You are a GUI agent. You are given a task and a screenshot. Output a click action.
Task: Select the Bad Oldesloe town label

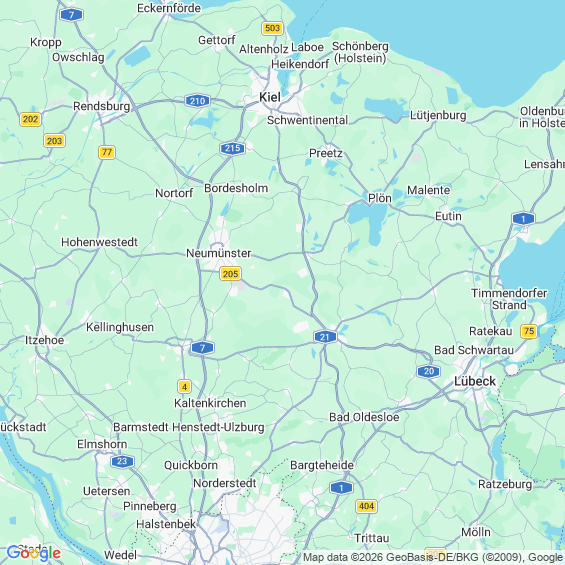(x=364, y=417)
